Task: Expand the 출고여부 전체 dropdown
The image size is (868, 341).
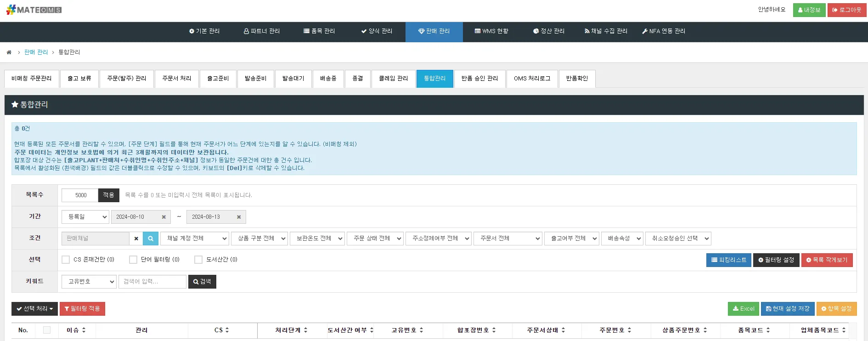Action: coord(572,239)
